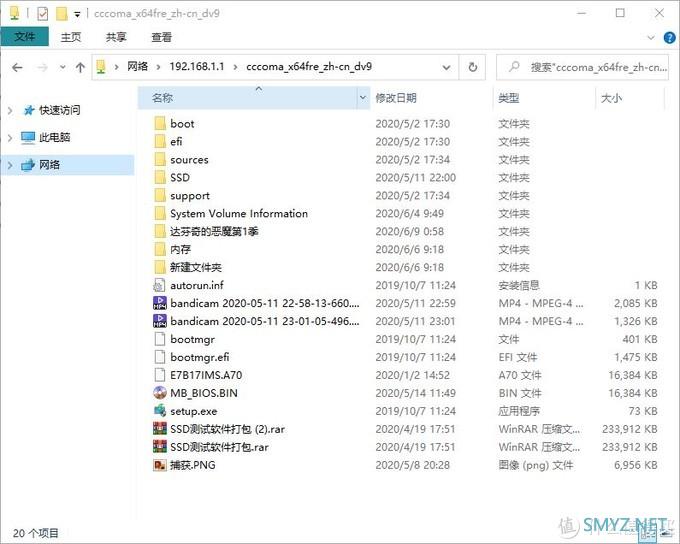Switch to the 查看 ribbon tab

point(161,37)
